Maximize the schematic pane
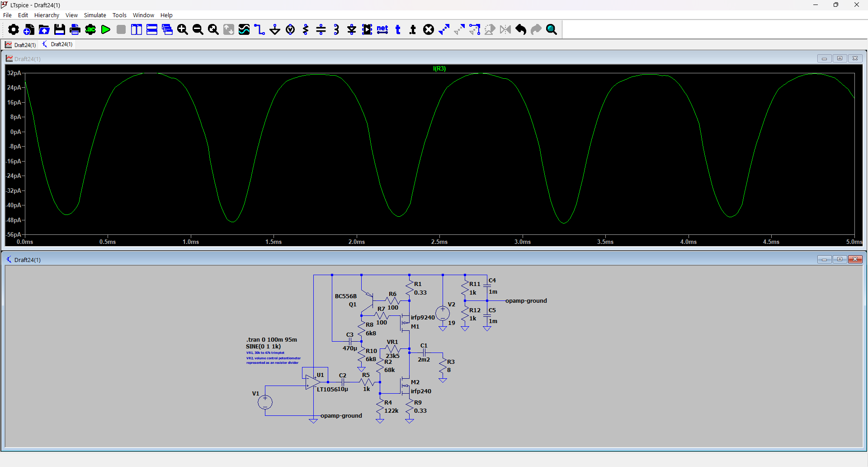This screenshot has width=868, height=467. pyautogui.click(x=840, y=259)
